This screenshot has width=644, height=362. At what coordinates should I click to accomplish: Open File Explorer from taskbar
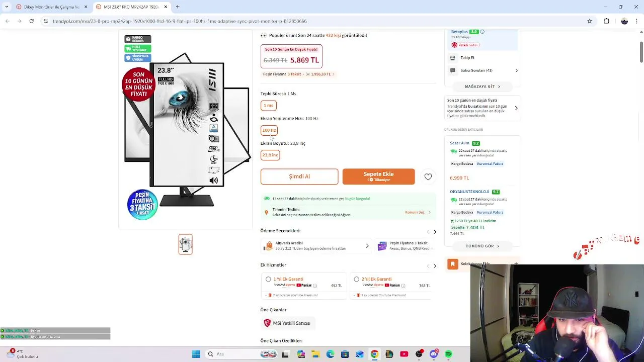315,354
